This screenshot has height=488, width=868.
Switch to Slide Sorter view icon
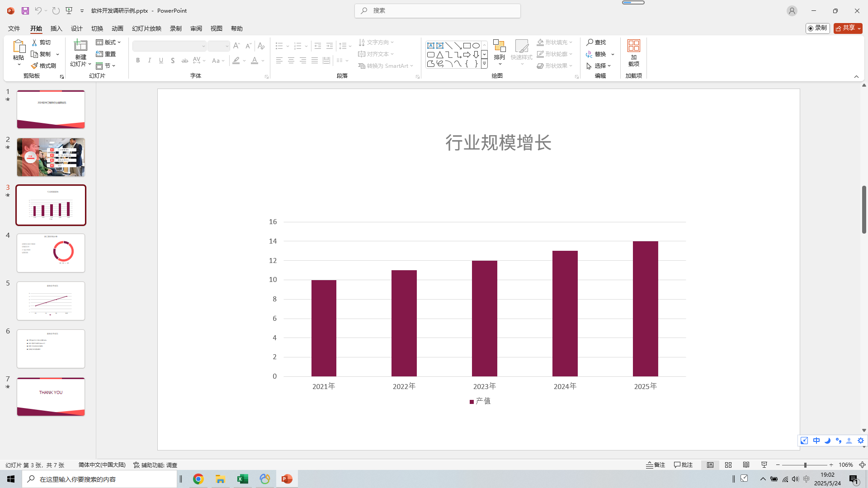(728, 465)
